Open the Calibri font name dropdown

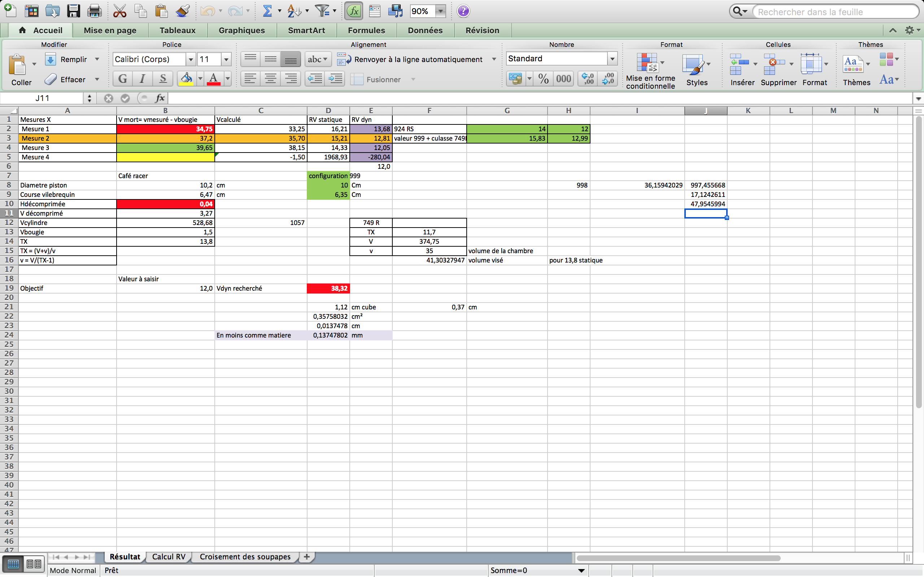coord(191,59)
